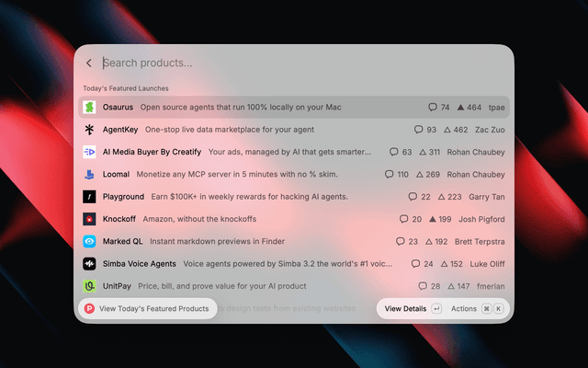Upvote Playground with the triangle icon

[x=441, y=197]
